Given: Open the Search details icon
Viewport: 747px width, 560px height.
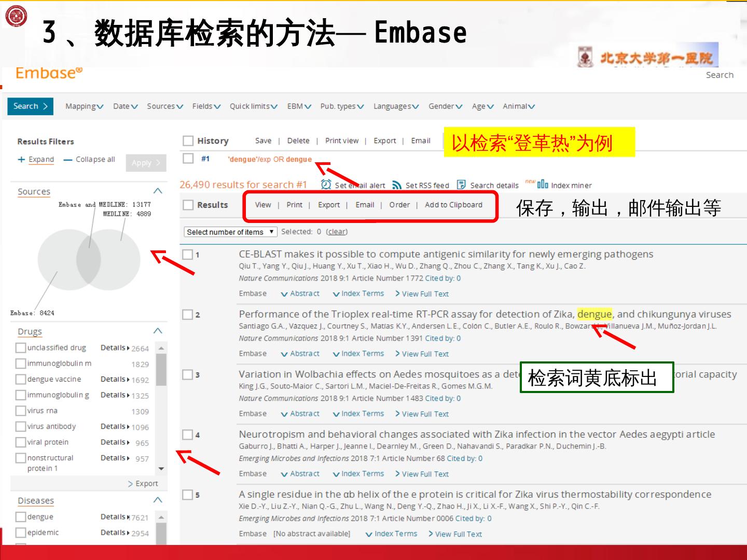Looking at the screenshot, I should coord(461,185).
